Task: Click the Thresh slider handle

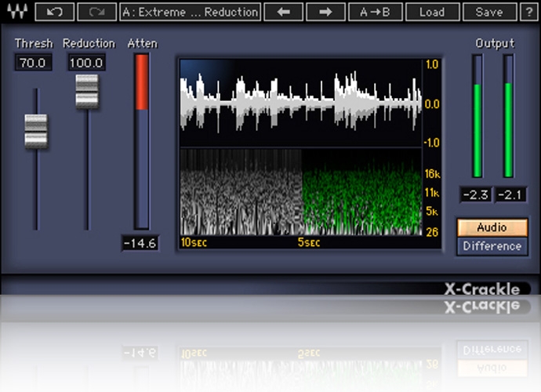Action: [36, 131]
